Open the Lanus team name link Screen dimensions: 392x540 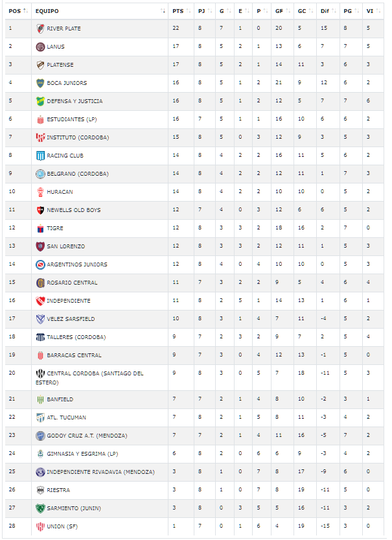56,47
